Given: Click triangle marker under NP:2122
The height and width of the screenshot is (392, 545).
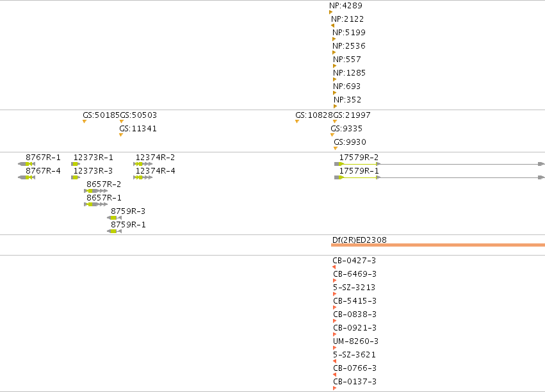Looking at the screenshot, I should tap(332, 26).
